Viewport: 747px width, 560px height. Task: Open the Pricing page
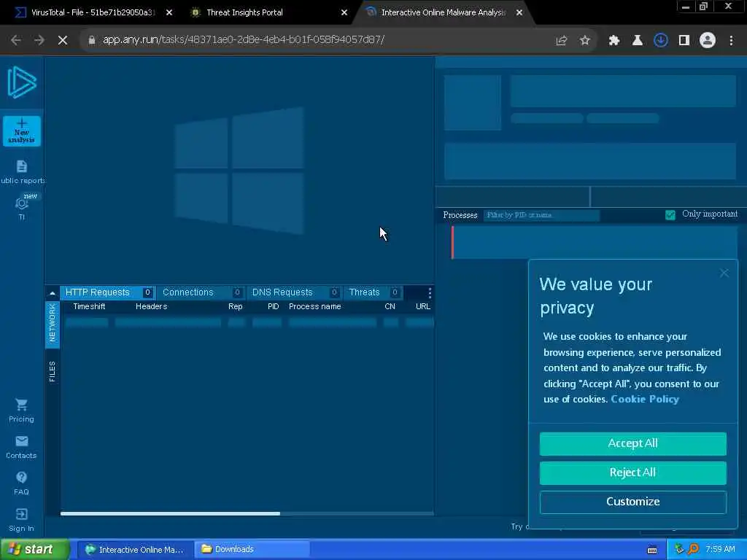pyautogui.click(x=21, y=411)
